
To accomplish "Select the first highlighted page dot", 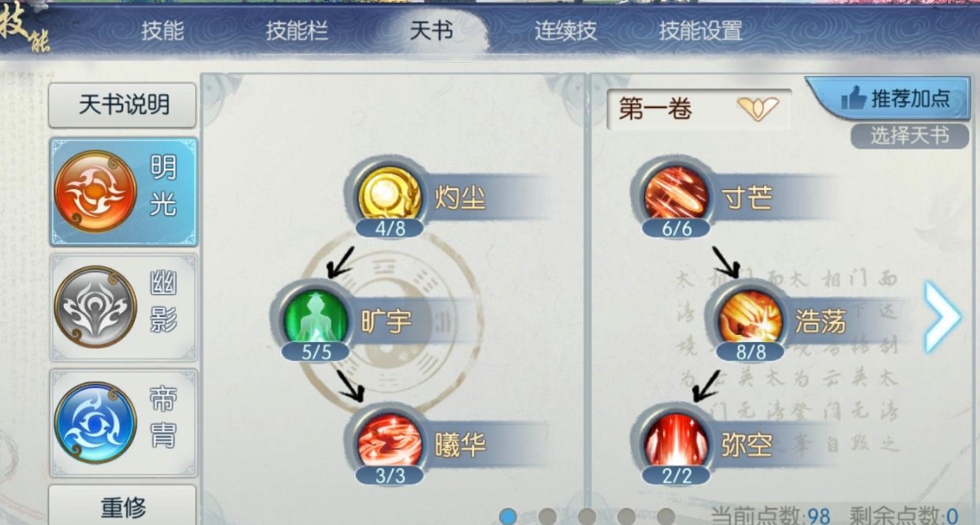I will click(508, 516).
